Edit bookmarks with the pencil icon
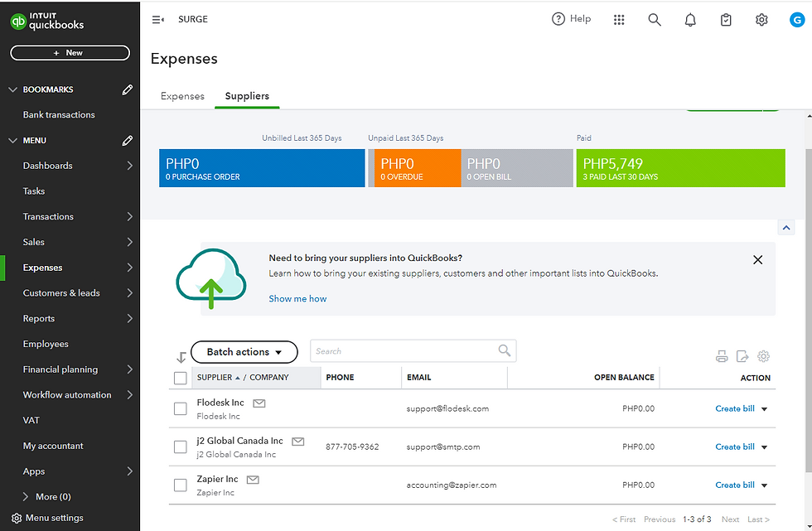Image resolution: width=812 pixels, height=531 pixels. pos(128,89)
